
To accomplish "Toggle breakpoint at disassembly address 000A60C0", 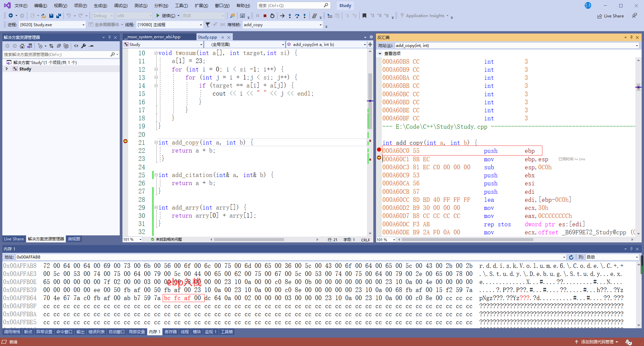I will (379, 150).
